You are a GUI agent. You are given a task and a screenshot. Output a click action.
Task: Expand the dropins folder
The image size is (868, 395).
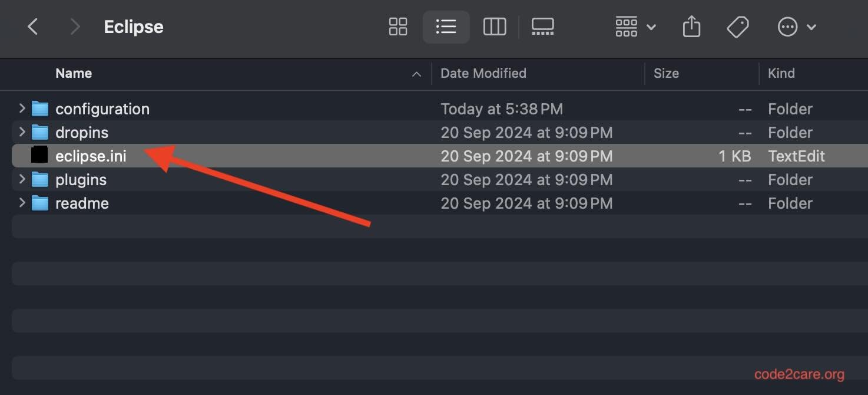click(x=21, y=132)
